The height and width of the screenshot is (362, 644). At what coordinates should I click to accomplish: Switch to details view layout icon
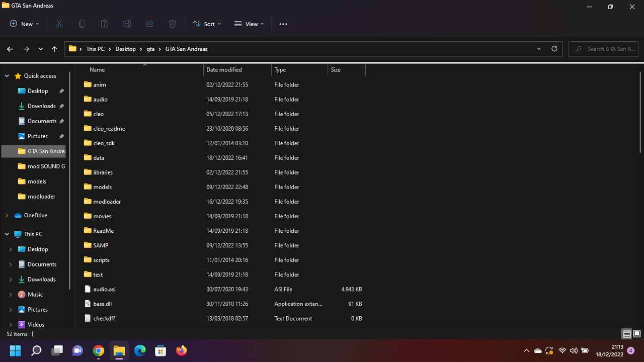coord(627,334)
